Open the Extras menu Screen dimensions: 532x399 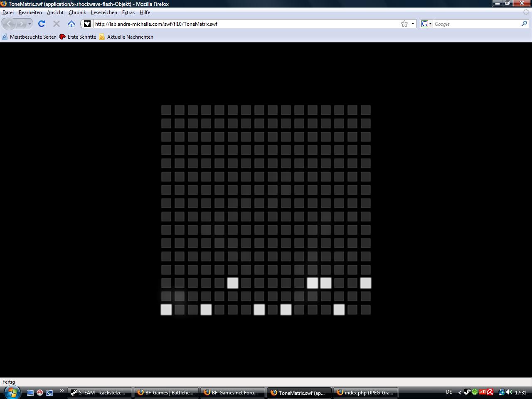(128, 12)
